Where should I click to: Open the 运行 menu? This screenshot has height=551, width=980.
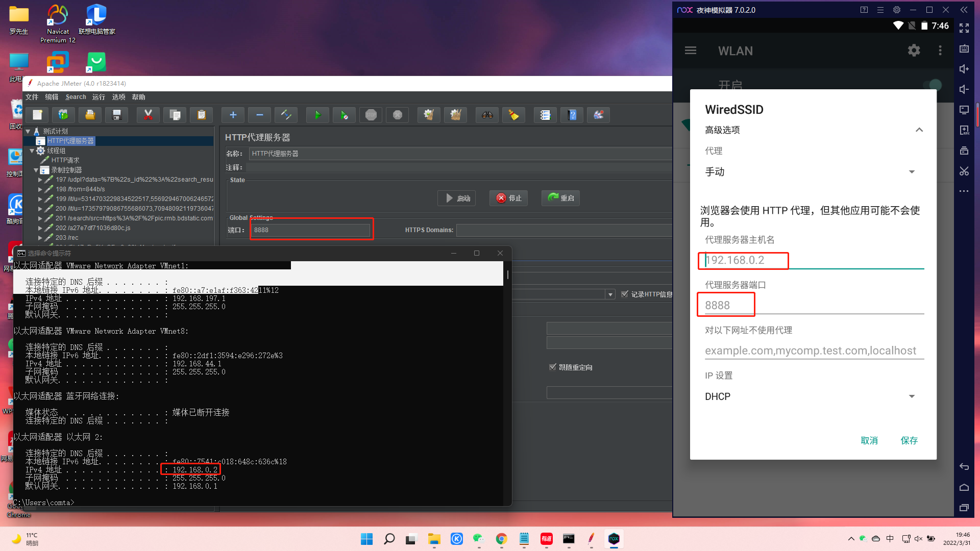click(99, 97)
